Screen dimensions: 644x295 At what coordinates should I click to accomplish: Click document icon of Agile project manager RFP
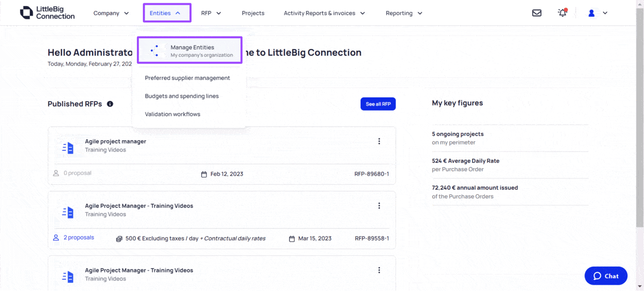(x=68, y=148)
